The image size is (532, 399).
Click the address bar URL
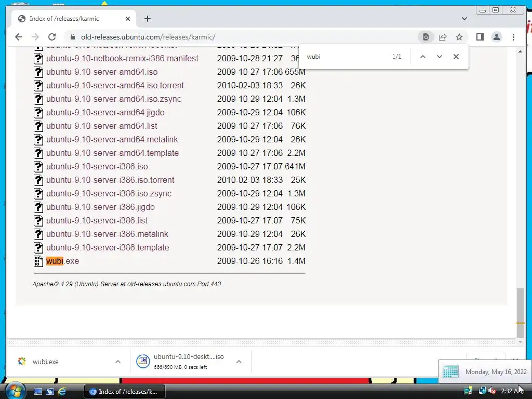(148, 37)
